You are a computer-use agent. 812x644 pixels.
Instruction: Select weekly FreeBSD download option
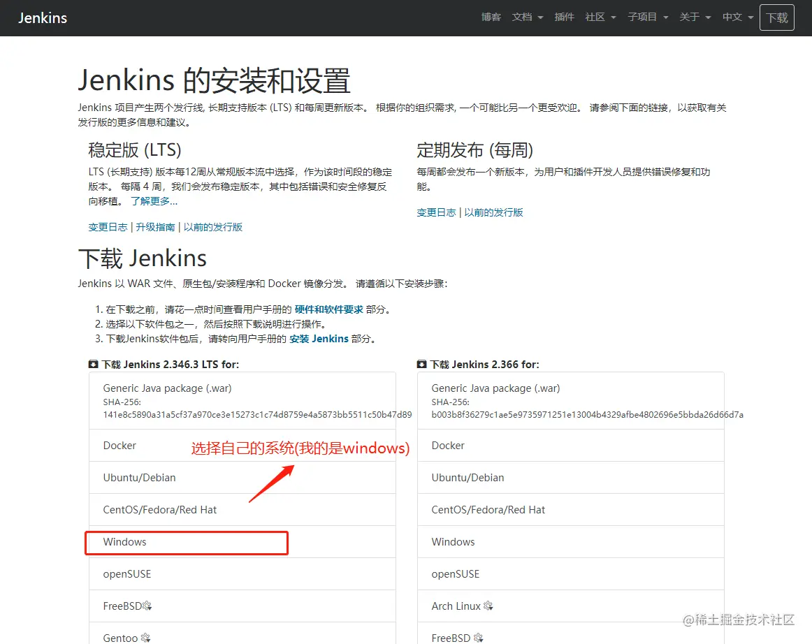(571, 634)
